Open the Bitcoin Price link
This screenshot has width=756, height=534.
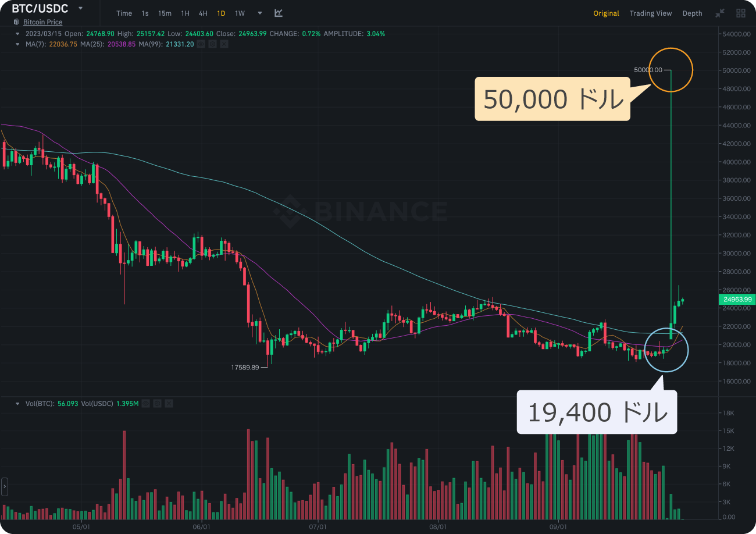(x=42, y=22)
